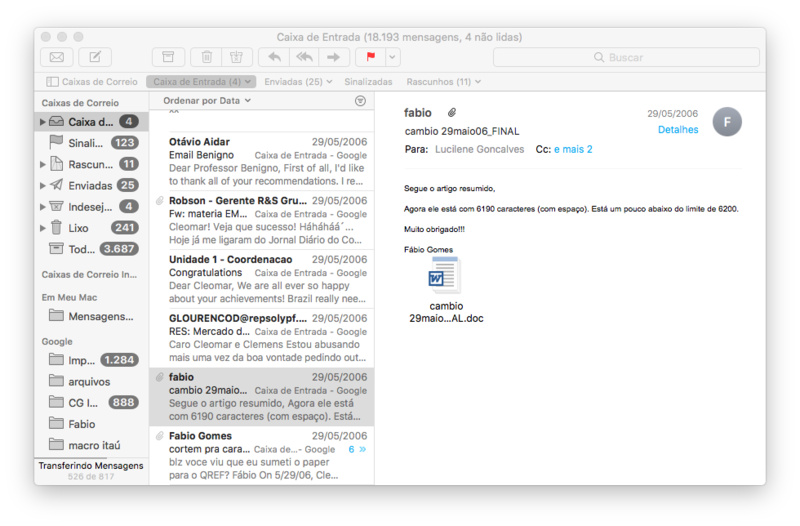Viewport: 800px width, 526px height.
Task: Expand the Rascunhos mailbox arrow
Action: tap(43, 164)
